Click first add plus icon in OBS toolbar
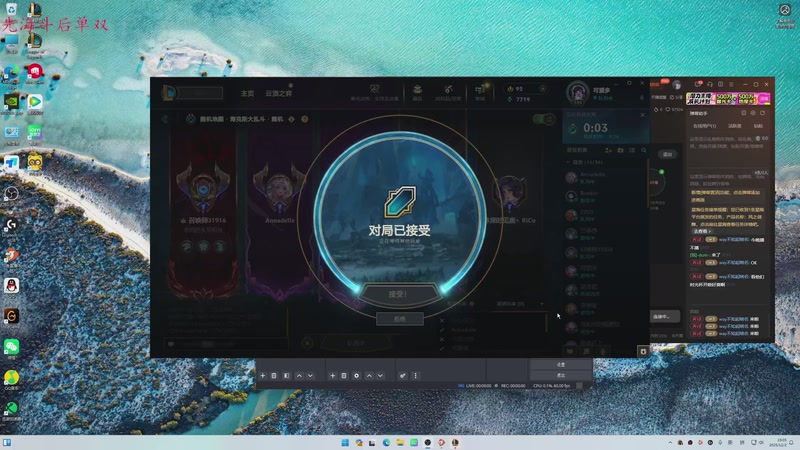The height and width of the screenshot is (450, 800). [x=263, y=375]
